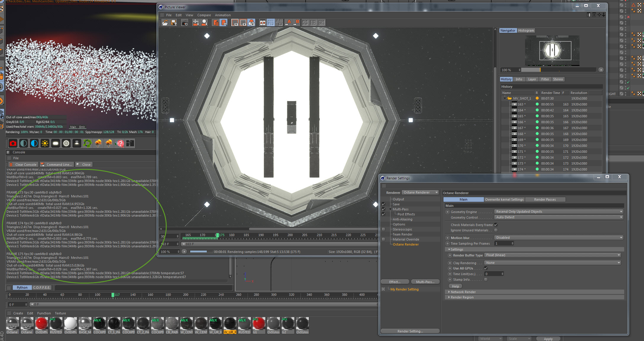Click the IES light icon
644x341 pixels.
click(x=77, y=144)
